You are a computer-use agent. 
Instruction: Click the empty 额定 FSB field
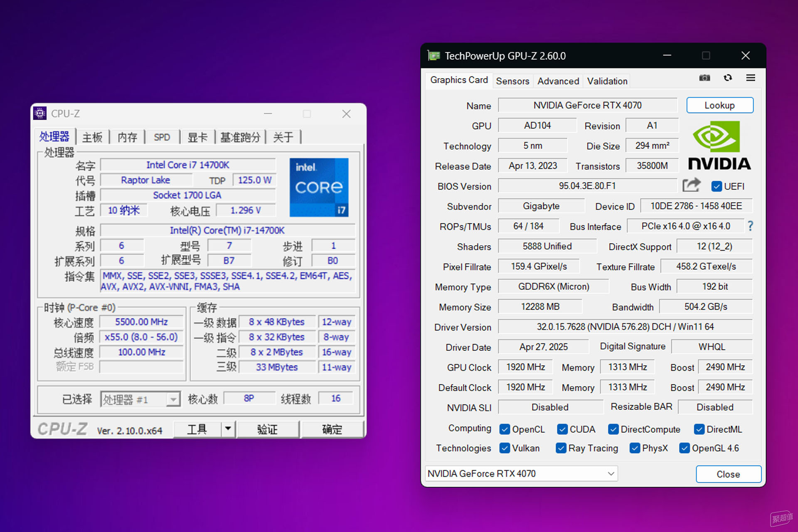tap(141, 367)
